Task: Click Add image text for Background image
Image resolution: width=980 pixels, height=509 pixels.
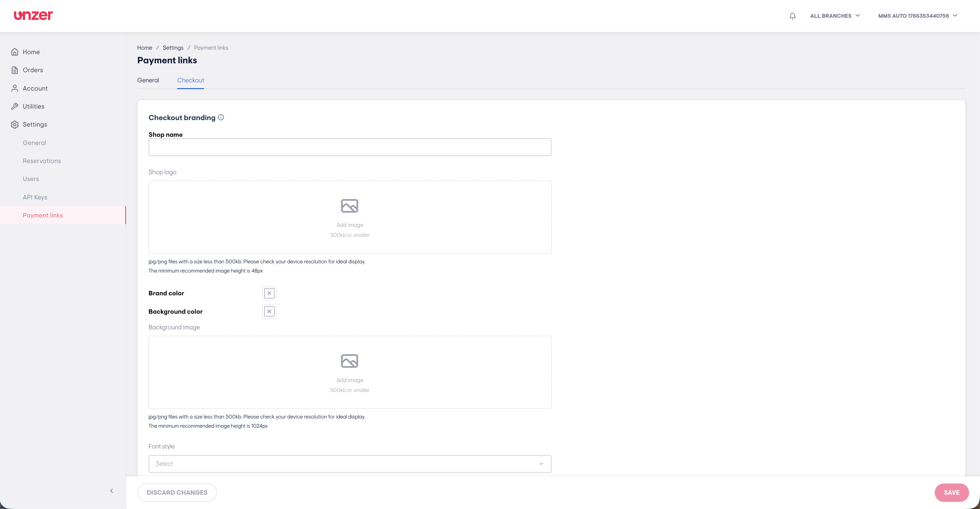Action: pos(350,380)
